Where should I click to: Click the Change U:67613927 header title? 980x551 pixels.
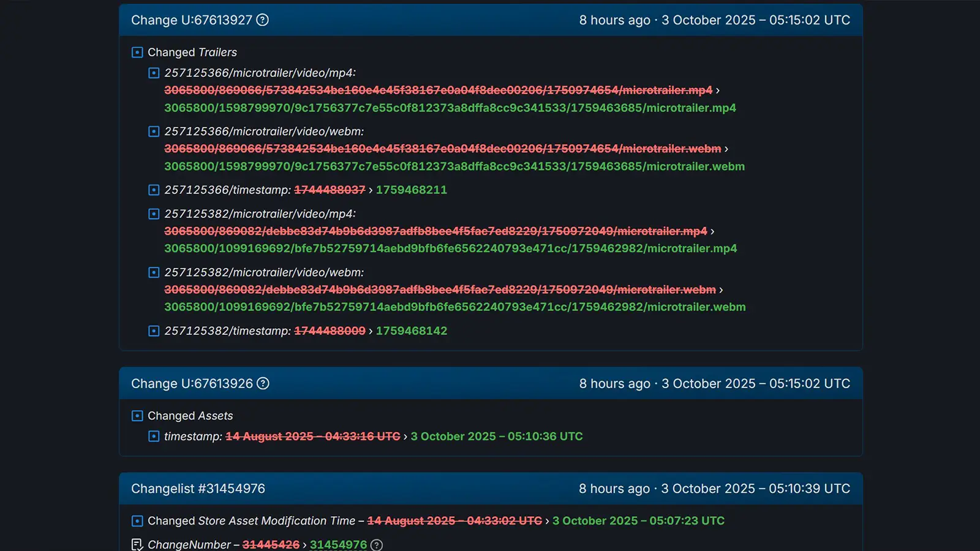tap(191, 20)
